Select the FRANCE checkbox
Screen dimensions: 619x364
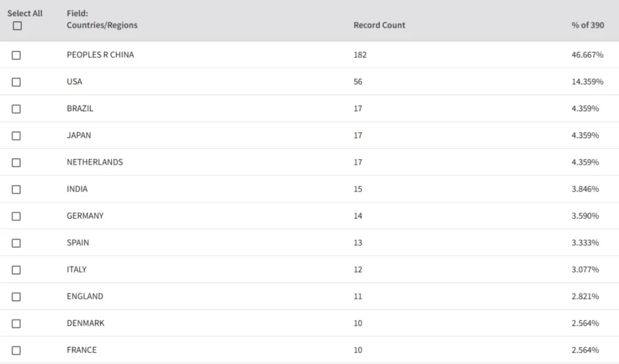(16, 351)
